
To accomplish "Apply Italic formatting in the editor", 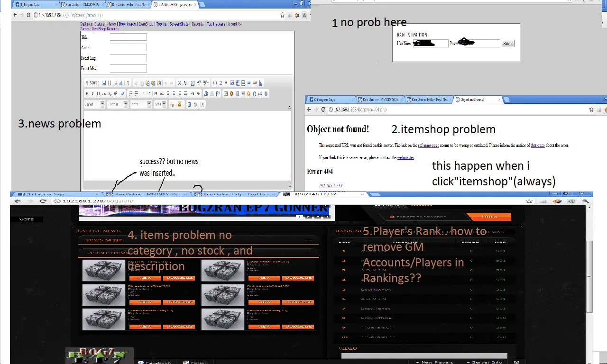I will click(92, 93).
